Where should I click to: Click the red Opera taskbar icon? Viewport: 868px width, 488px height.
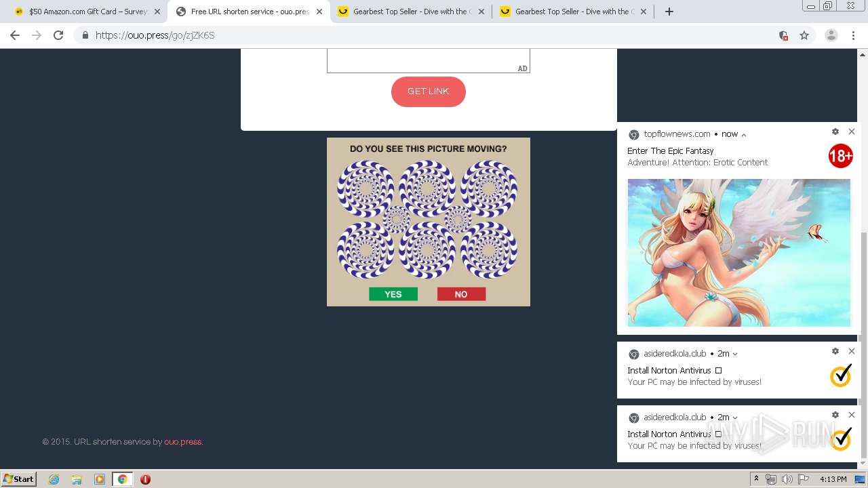click(145, 479)
